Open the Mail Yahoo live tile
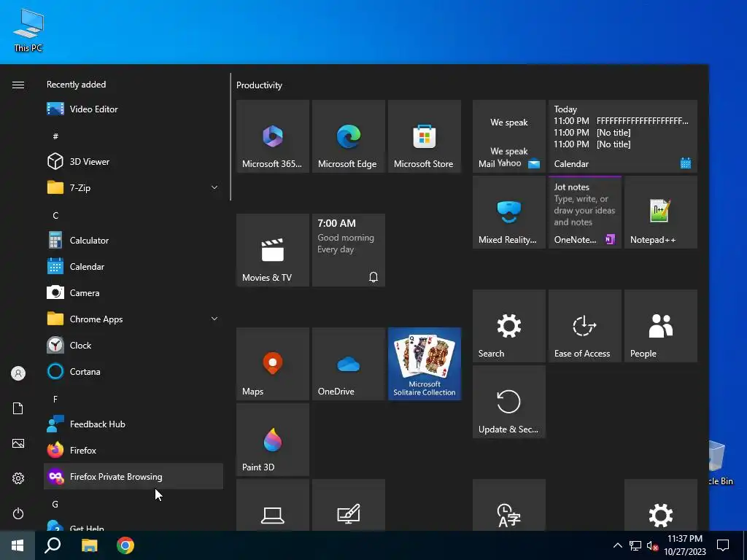This screenshot has height=560, width=747. pos(508,136)
